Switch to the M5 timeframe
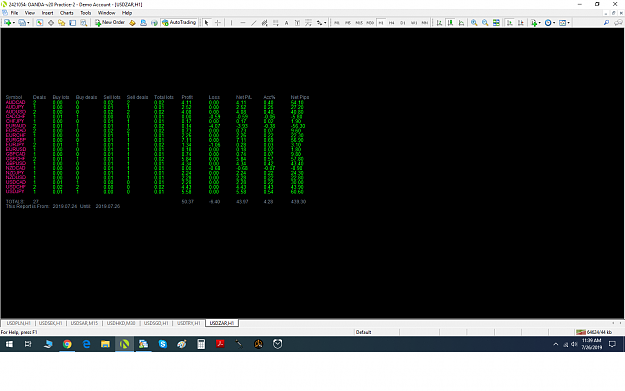The image size is (625, 391). (x=348, y=23)
